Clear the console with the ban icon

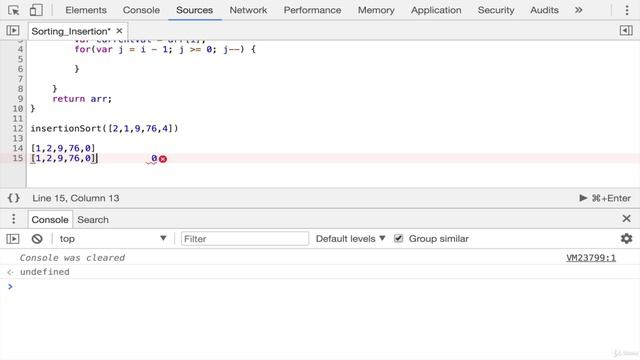pyautogui.click(x=37, y=239)
